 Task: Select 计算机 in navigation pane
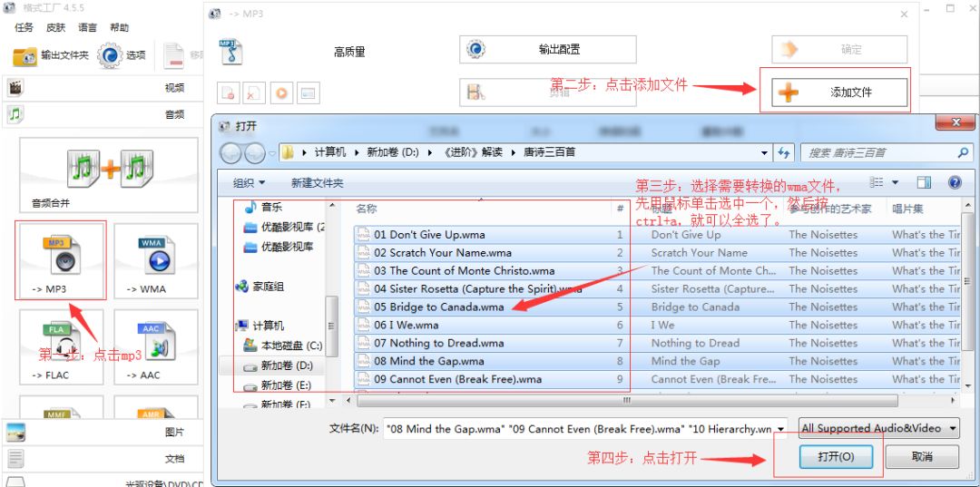point(260,326)
